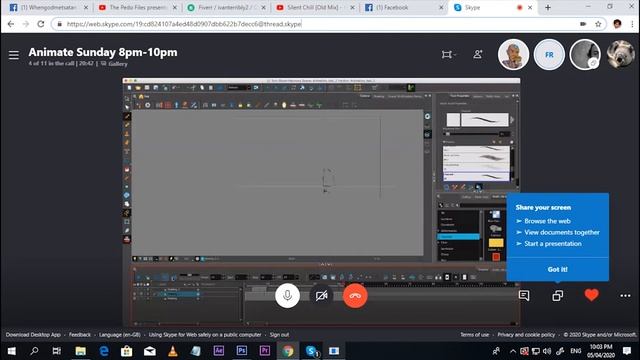Switch to the Silent Chill YouTube tab
The height and width of the screenshot is (360, 640).
(314, 7)
